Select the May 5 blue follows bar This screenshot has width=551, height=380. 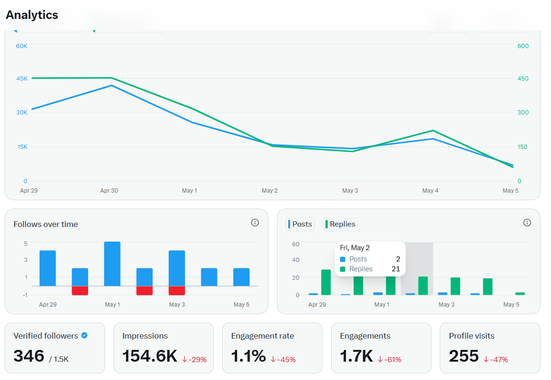click(241, 277)
